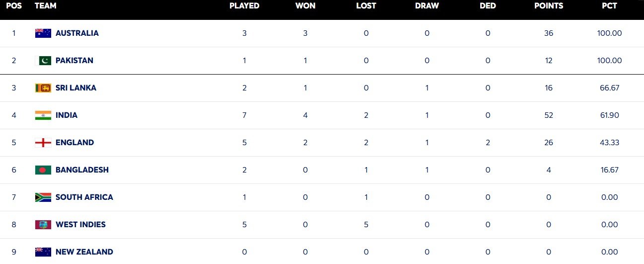Click the Australia flag icon
Viewport: 644px width, 264px height.
point(43,33)
